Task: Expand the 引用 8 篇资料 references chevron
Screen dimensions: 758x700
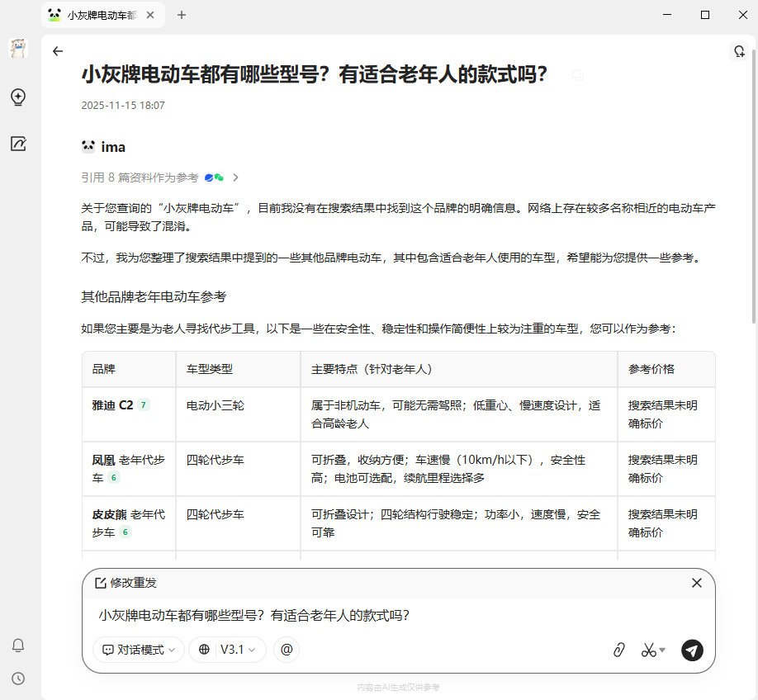Action: coord(235,177)
